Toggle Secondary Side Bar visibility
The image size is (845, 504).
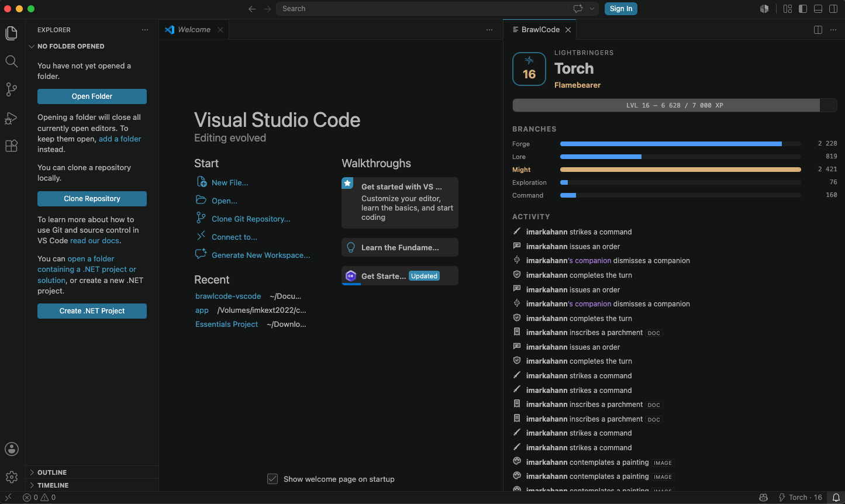click(833, 9)
